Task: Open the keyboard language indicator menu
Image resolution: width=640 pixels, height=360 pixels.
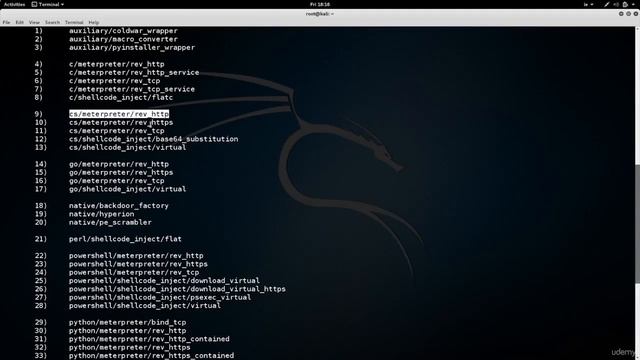Action: (588, 4)
